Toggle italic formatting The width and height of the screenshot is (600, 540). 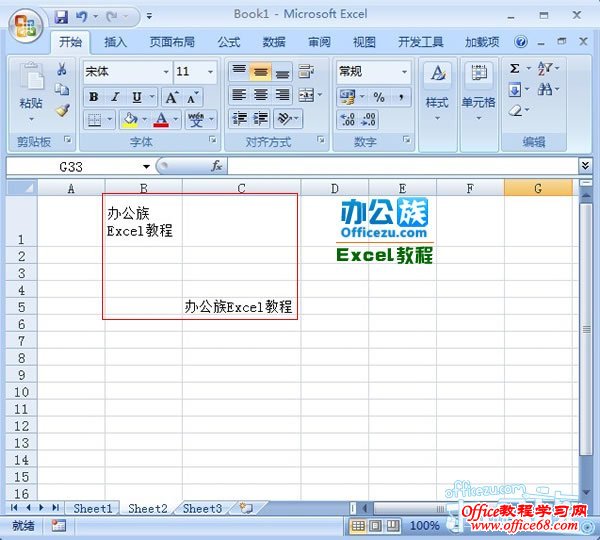click(x=115, y=97)
